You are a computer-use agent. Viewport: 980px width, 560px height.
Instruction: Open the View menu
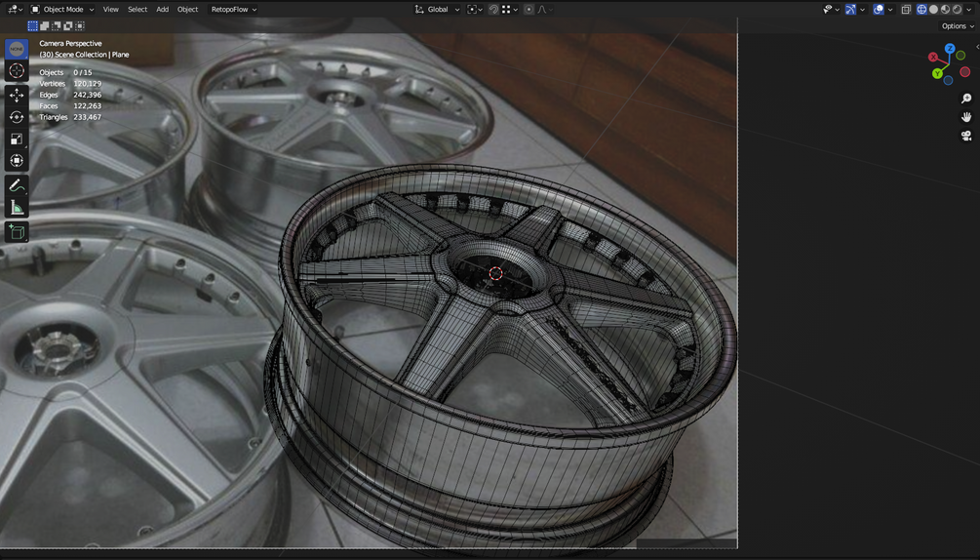(110, 10)
